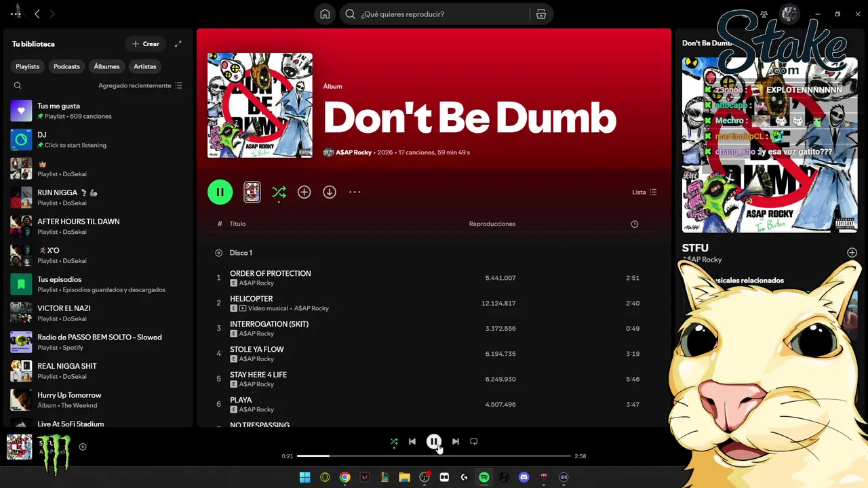This screenshot has width=868, height=488.
Task: Open the user profile avatar menu
Action: [789, 14]
